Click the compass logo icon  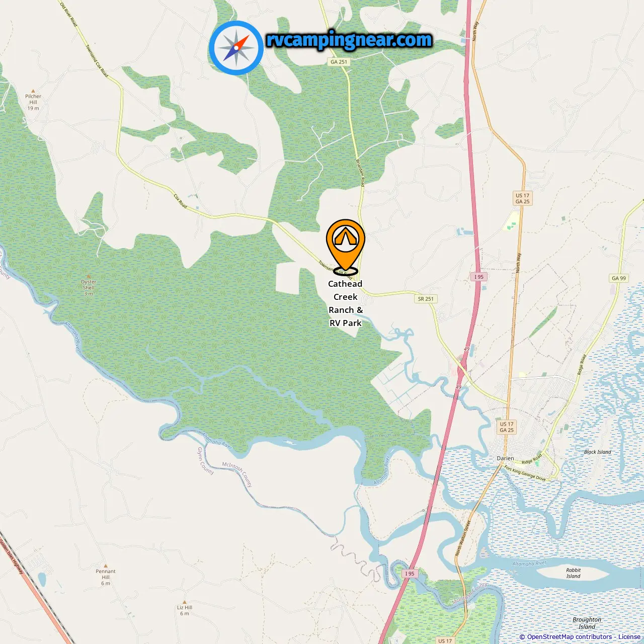click(x=236, y=48)
